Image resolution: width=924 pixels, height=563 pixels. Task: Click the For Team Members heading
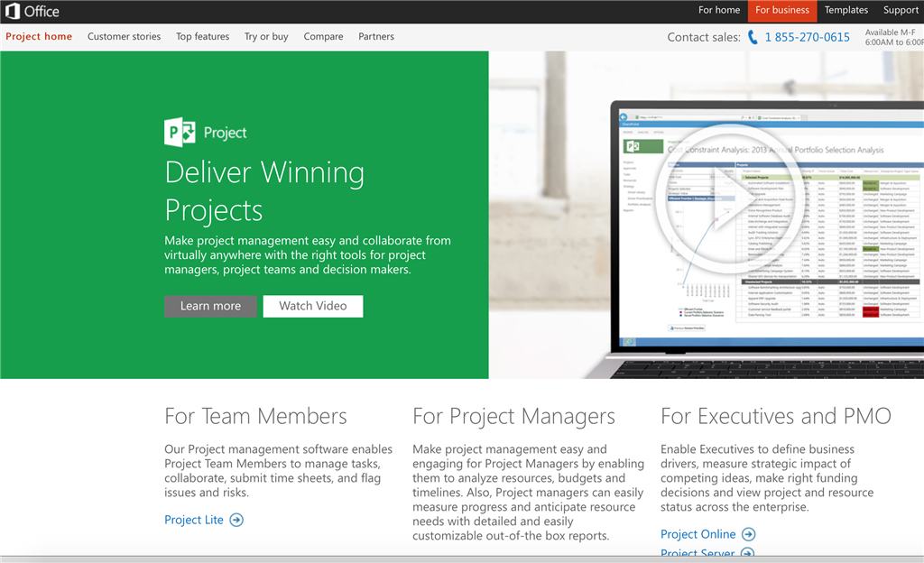[255, 416]
